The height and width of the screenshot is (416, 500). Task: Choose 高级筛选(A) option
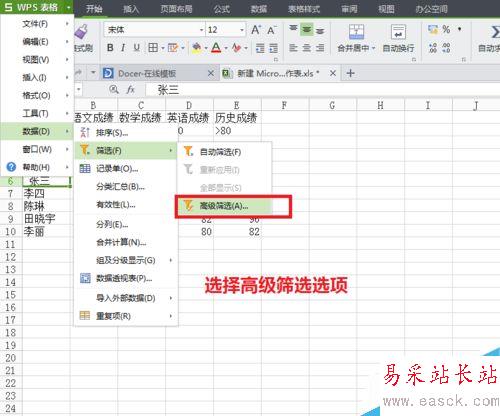tap(224, 206)
